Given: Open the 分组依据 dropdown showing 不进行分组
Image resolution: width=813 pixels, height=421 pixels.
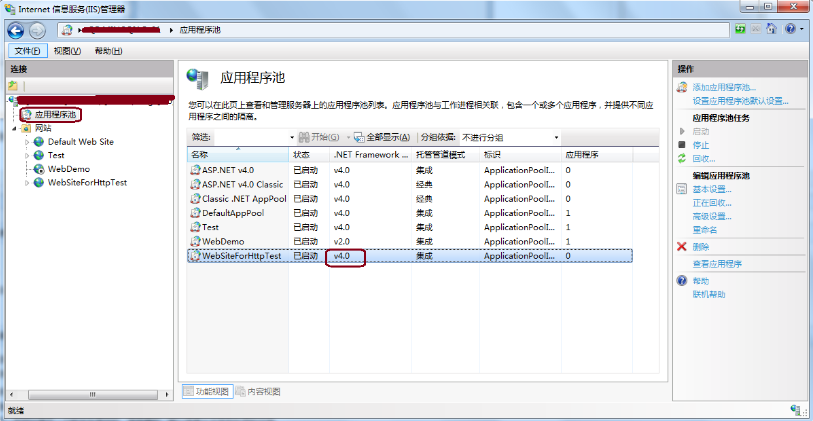Looking at the screenshot, I should (510, 137).
